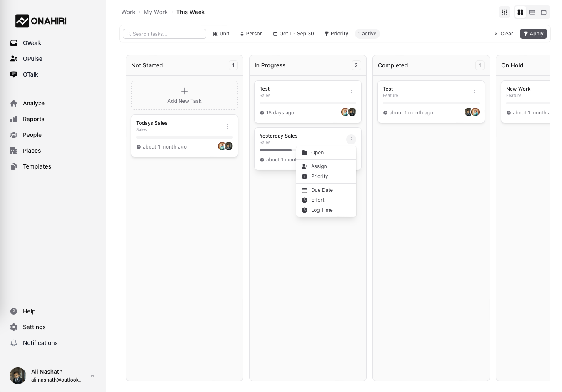Click This Week breadcrumb
The height and width of the screenshot is (392, 562).
(x=190, y=12)
